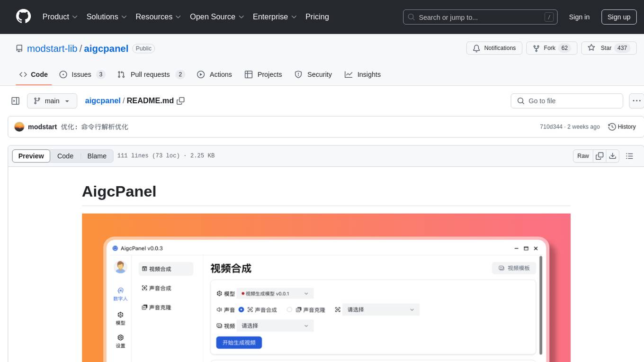644x362 pixels.
Task: Choose 视频合成 menu item in screenshot
Action: [166, 269]
